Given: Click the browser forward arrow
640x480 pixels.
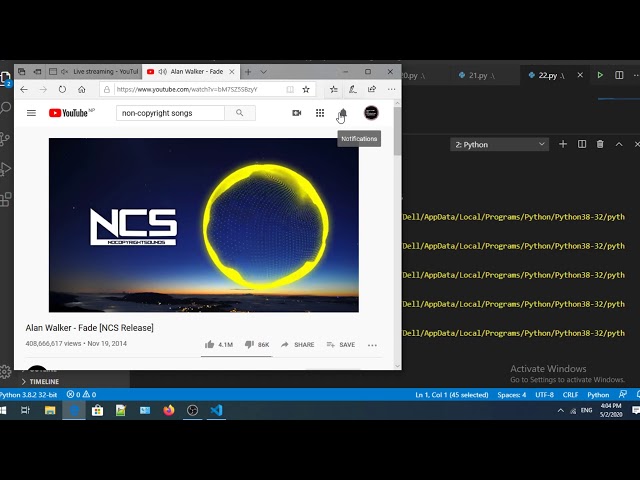Looking at the screenshot, I should 43,89.
